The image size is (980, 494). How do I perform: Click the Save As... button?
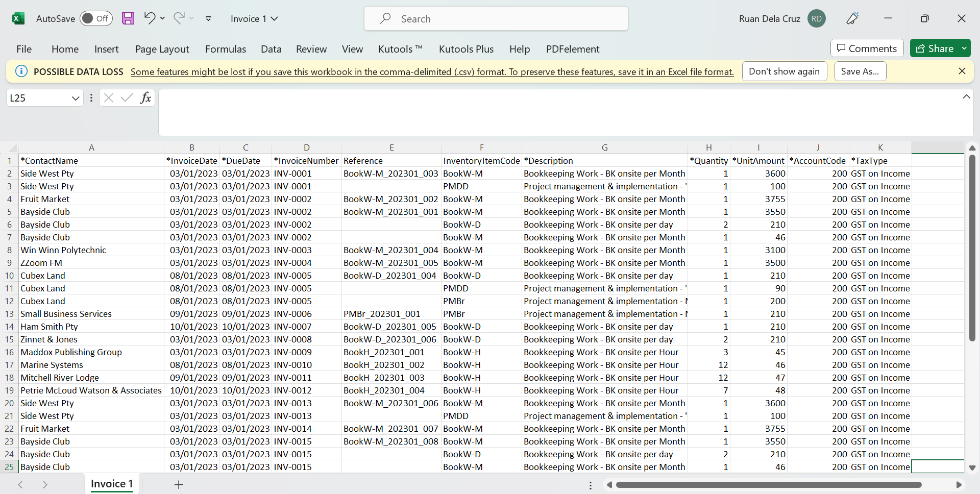coord(860,71)
